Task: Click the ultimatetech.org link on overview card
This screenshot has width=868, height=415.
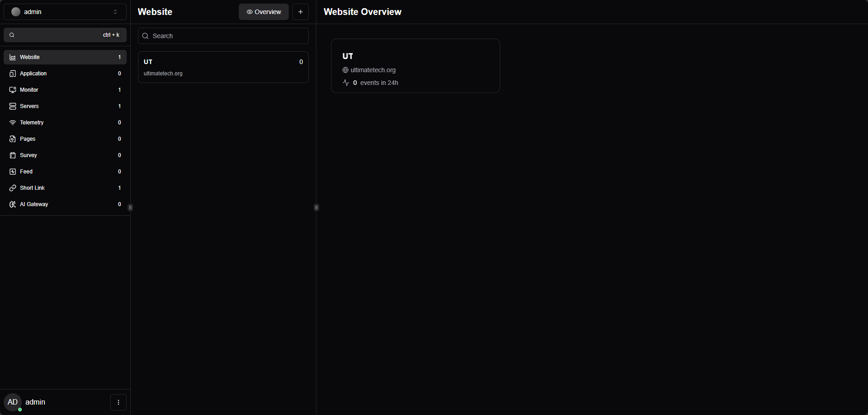Action: (x=373, y=70)
